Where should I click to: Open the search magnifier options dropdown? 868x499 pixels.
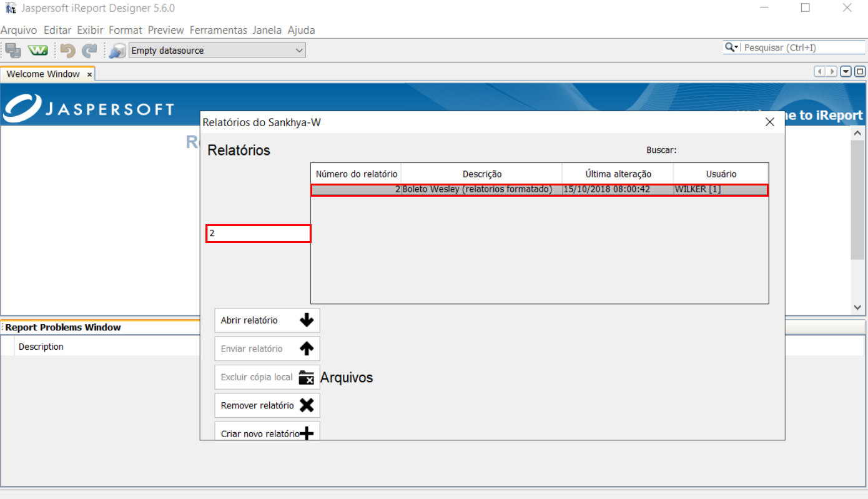coord(732,47)
